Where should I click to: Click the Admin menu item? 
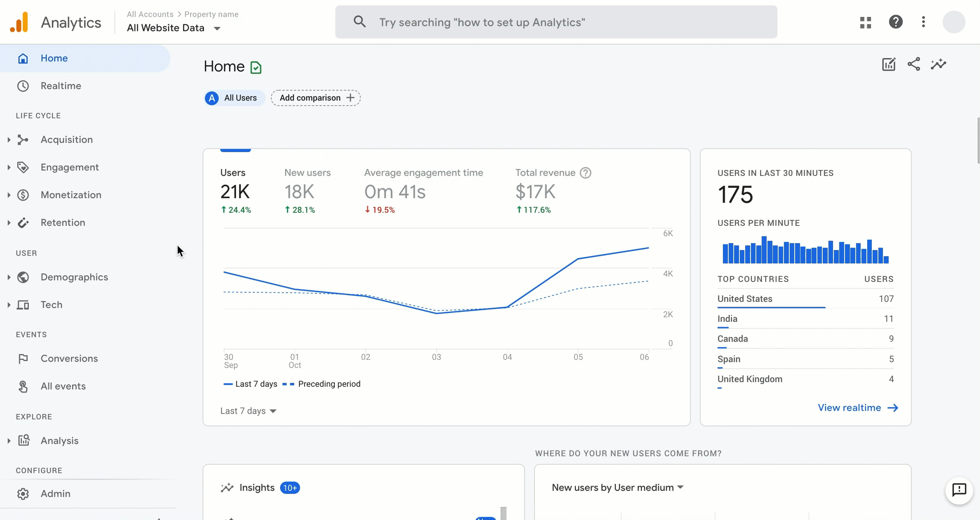click(55, 494)
